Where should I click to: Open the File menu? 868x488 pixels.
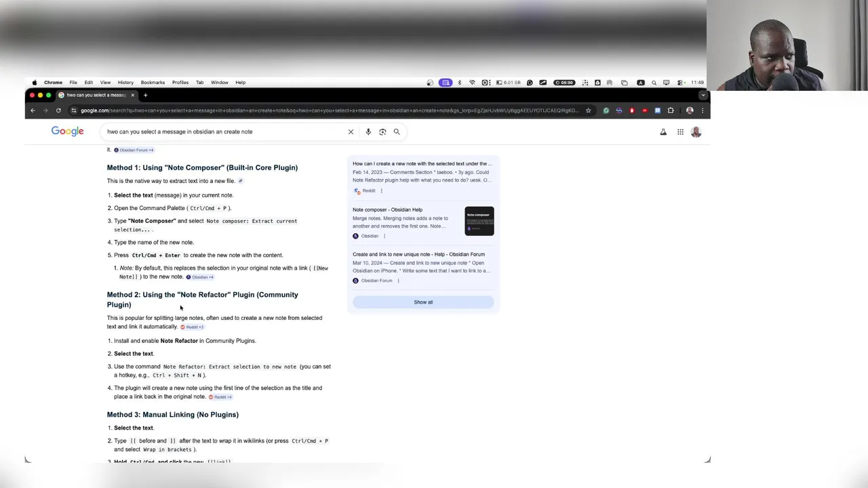[73, 83]
